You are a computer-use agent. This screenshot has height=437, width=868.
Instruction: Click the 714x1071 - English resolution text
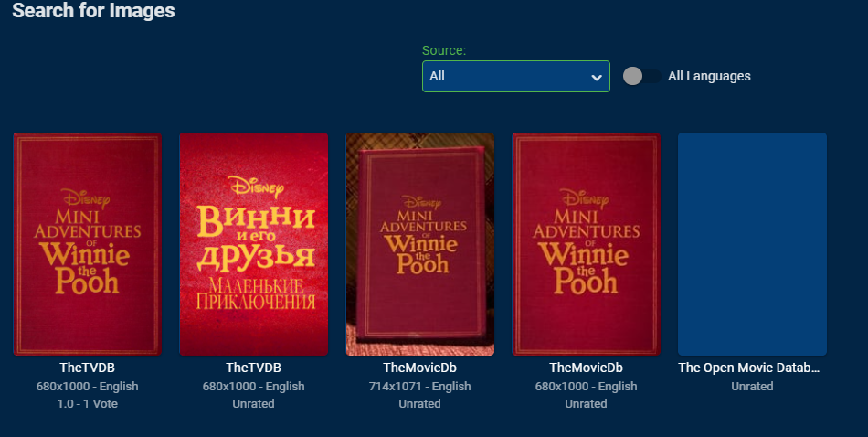420,387
